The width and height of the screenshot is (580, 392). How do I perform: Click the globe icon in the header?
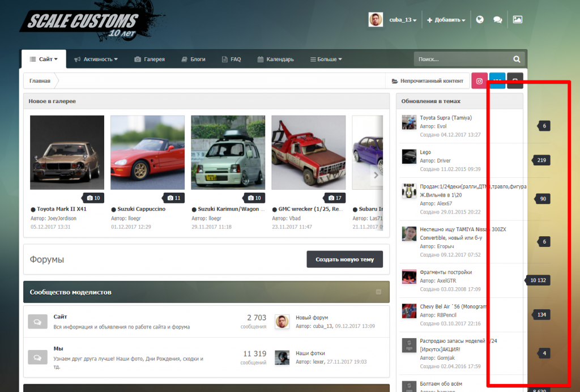479,19
